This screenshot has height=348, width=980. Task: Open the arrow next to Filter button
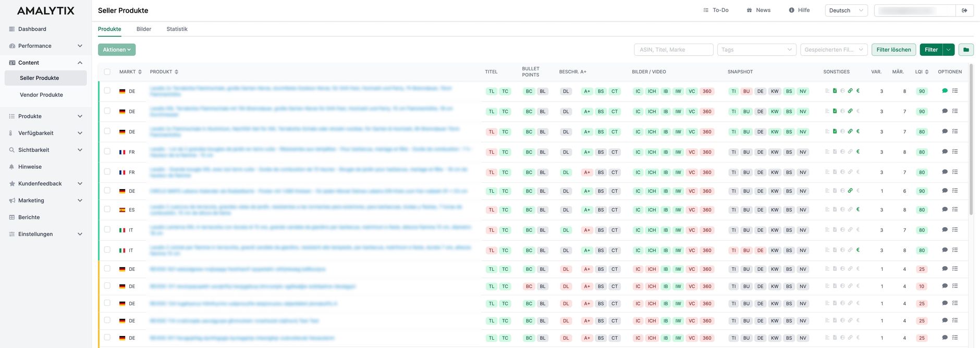tap(949, 49)
